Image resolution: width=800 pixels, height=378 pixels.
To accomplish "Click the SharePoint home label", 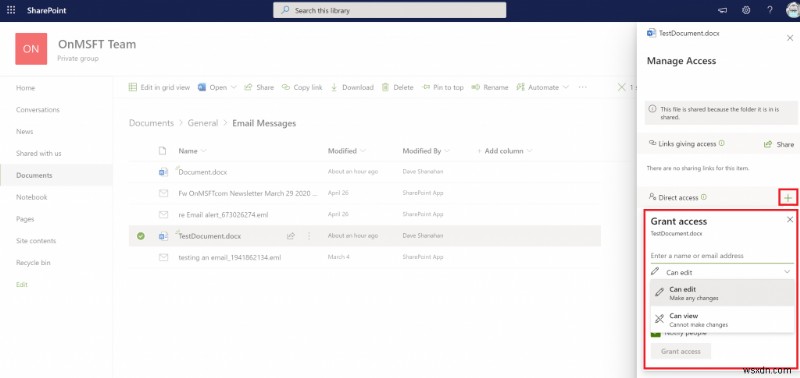I will pos(46,10).
